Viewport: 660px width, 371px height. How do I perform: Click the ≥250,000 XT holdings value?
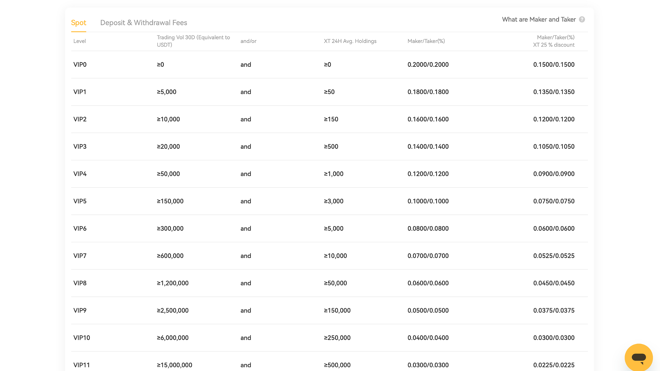(337, 338)
